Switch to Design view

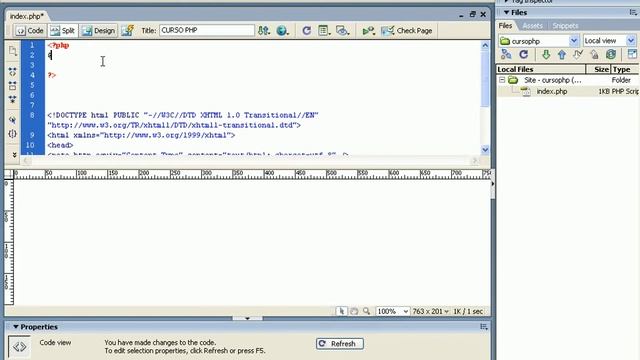click(98, 31)
